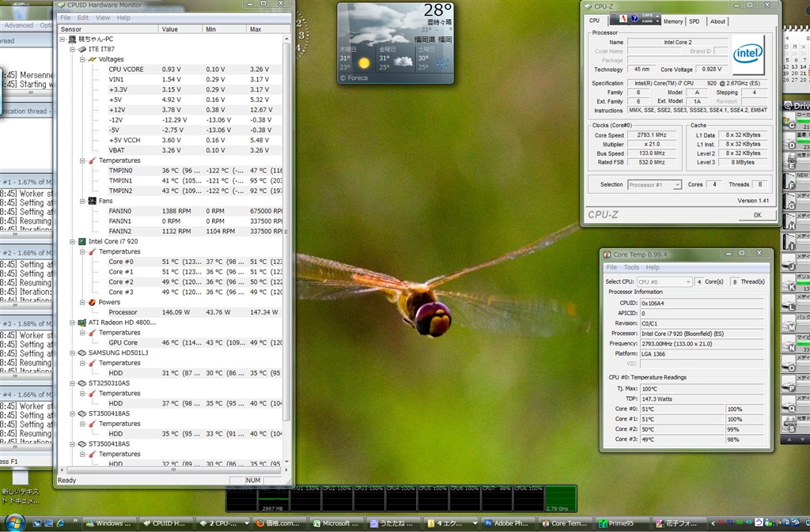Click the Intel logo in CPU-Z

click(748, 53)
